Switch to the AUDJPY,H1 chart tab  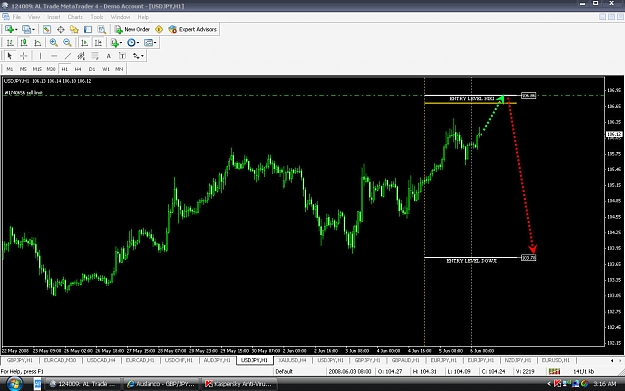(217, 360)
